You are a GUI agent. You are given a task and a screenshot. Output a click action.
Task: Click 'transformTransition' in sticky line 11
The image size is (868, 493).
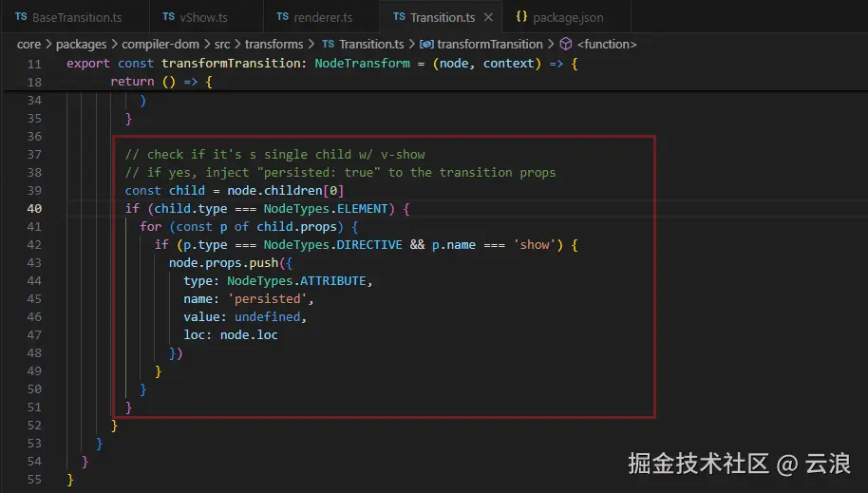tap(231, 63)
